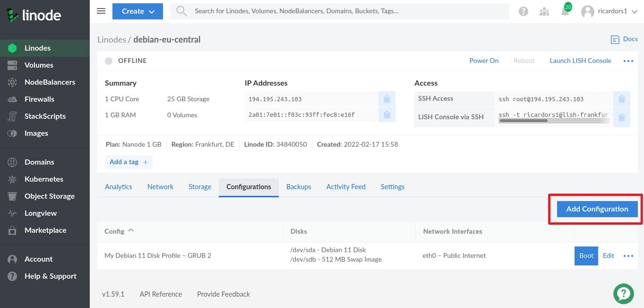The height and width of the screenshot is (308, 644).
Task: Click the Domains globe icon
Action: coord(12,162)
